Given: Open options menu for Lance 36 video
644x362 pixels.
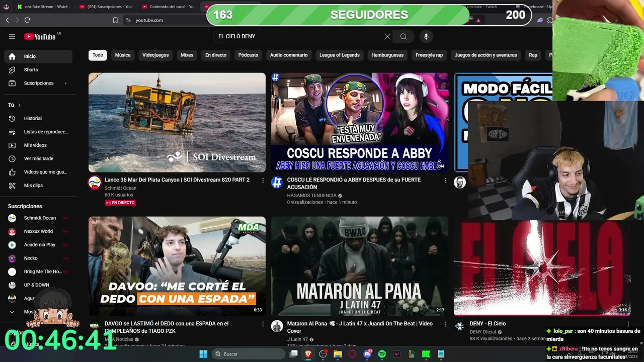Looking at the screenshot, I should [x=263, y=180].
